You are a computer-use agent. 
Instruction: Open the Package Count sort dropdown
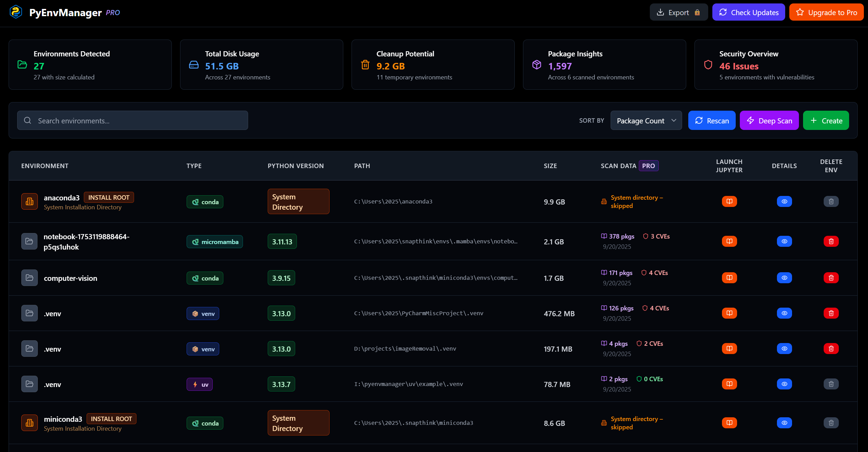[x=646, y=121]
